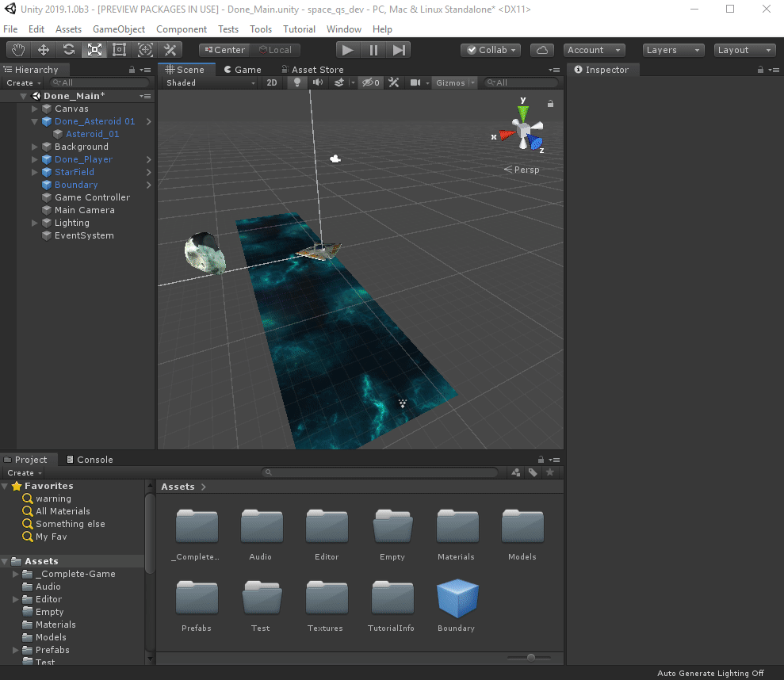The image size is (784, 680).
Task: Select the Rotate tool
Action: [70, 49]
